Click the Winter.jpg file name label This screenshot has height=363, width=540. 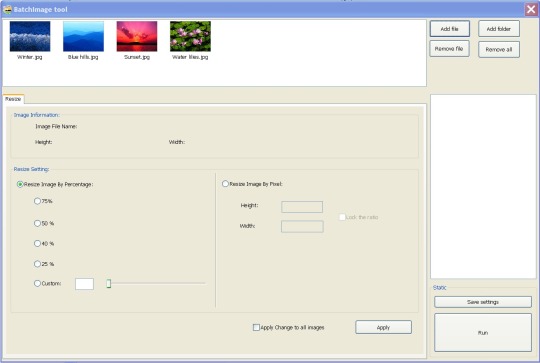pos(30,57)
